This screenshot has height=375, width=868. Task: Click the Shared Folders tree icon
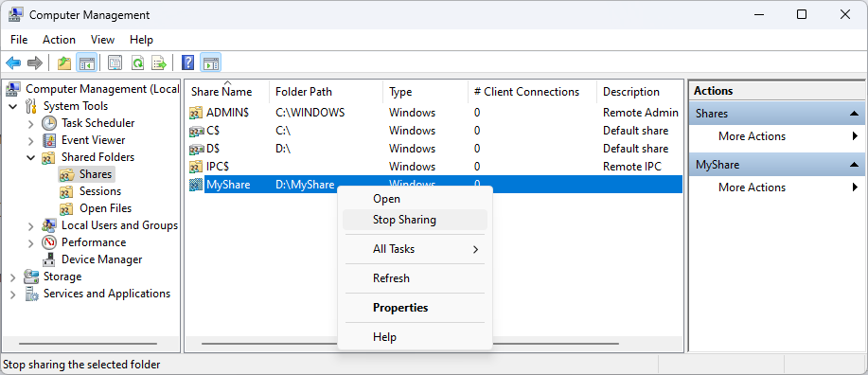pos(49,157)
